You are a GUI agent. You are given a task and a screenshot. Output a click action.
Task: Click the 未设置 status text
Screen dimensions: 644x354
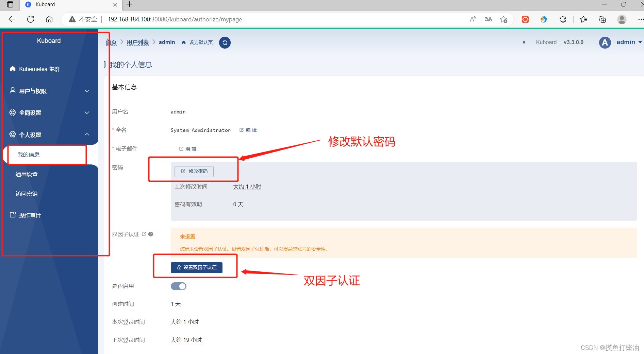[x=188, y=237]
